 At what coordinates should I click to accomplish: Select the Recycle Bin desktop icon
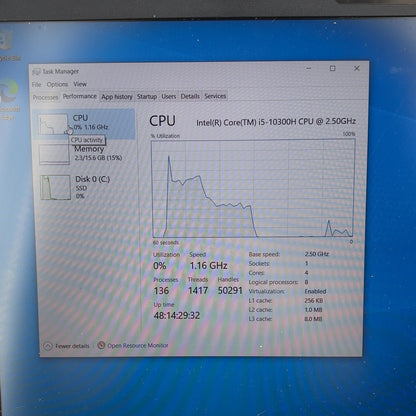tap(8, 45)
